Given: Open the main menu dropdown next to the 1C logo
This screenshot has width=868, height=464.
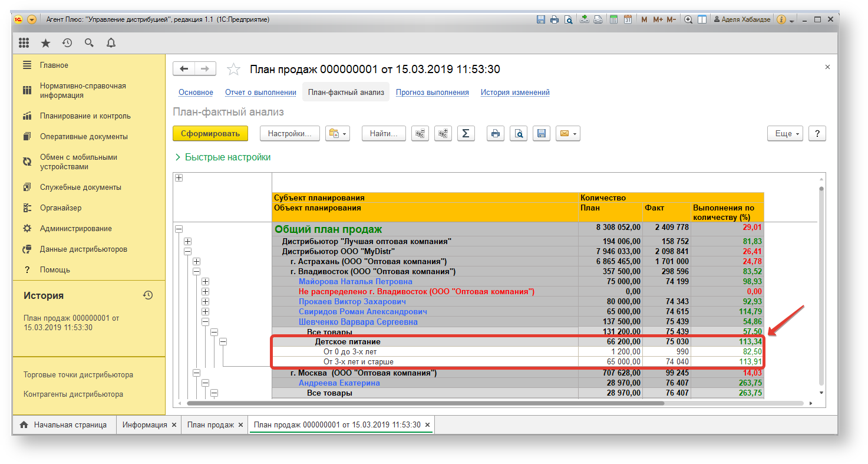Looking at the screenshot, I should click(x=32, y=19).
